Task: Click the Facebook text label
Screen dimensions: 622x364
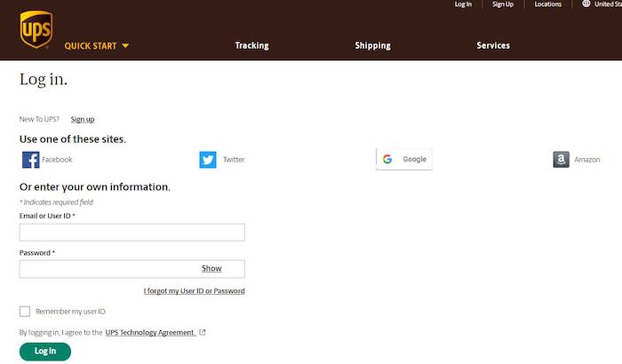Action: [57, 160]
